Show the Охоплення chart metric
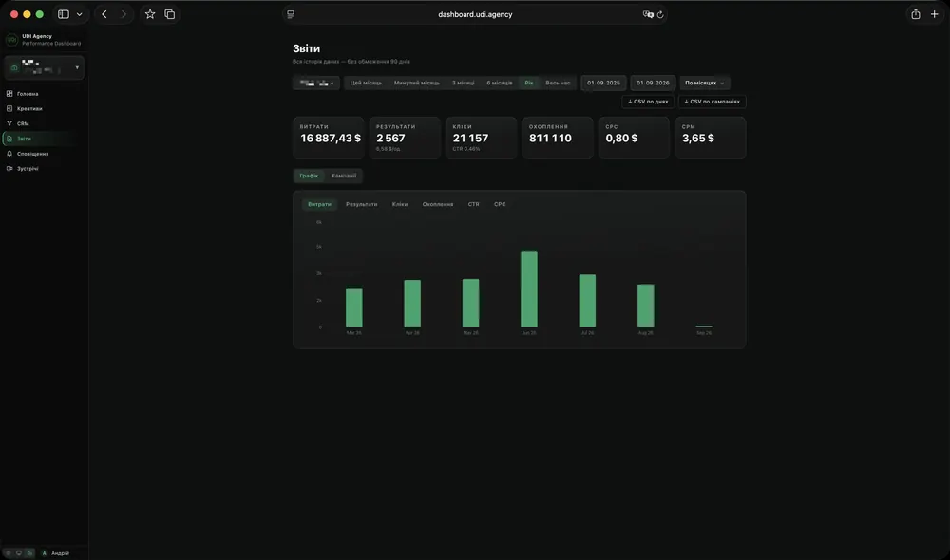The width and height of the screenshot is (950, 560). 438,205
